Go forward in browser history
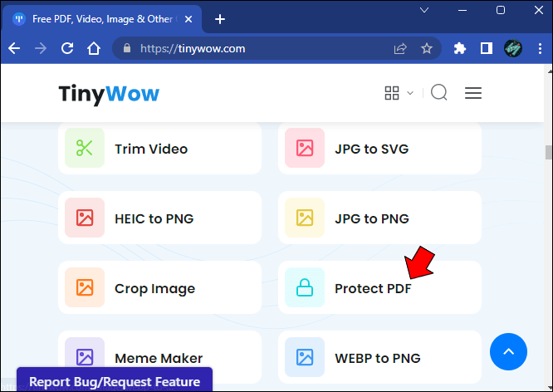 [41, 48]
